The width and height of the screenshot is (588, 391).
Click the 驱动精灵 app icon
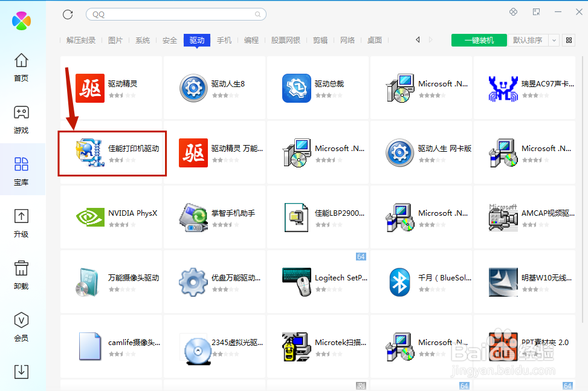[90, 88]
